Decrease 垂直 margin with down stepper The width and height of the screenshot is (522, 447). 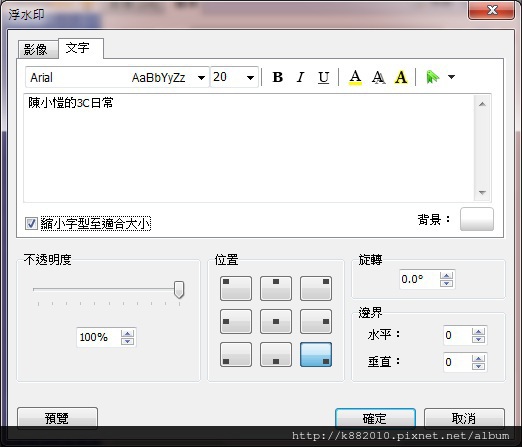pos(478,366)
